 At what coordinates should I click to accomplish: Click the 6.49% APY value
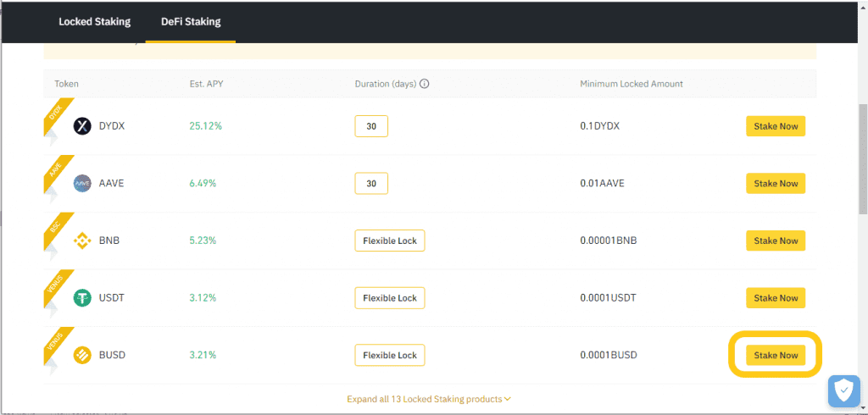click(x=203, y=183)
